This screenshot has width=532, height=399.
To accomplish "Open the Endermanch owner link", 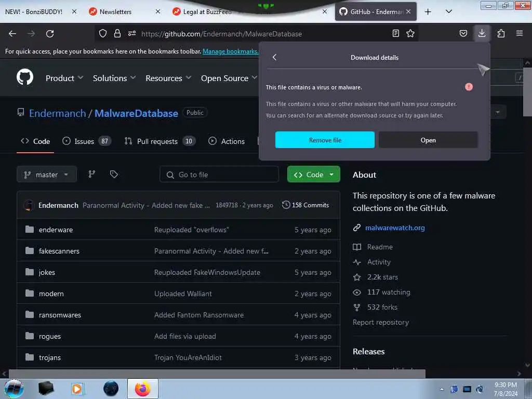I will (x=57, y=113).
